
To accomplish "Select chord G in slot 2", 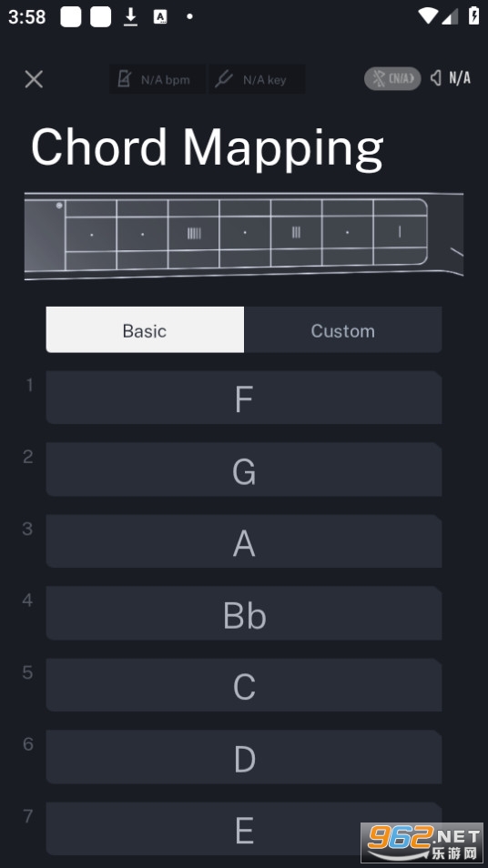I will pos(244,469).
